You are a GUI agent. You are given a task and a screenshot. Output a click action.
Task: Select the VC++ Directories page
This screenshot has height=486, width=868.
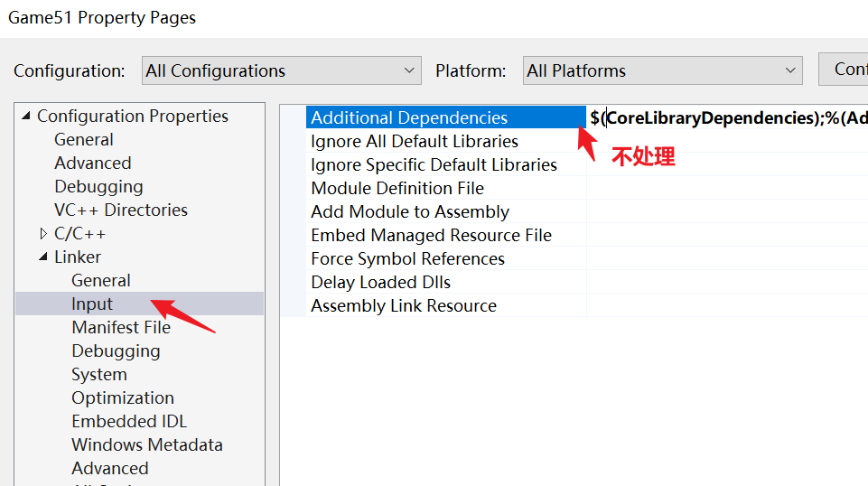tap(121, 210)
